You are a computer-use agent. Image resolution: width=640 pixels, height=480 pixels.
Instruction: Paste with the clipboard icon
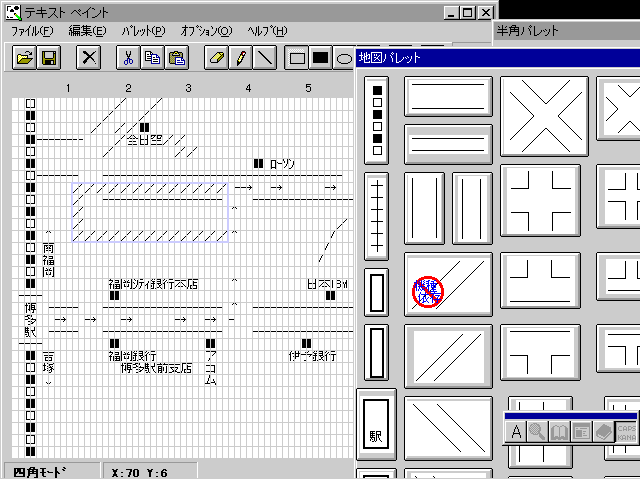[x=176, y=58]
